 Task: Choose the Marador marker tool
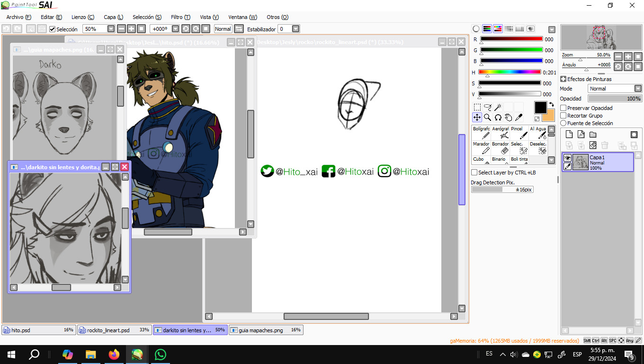481,148
